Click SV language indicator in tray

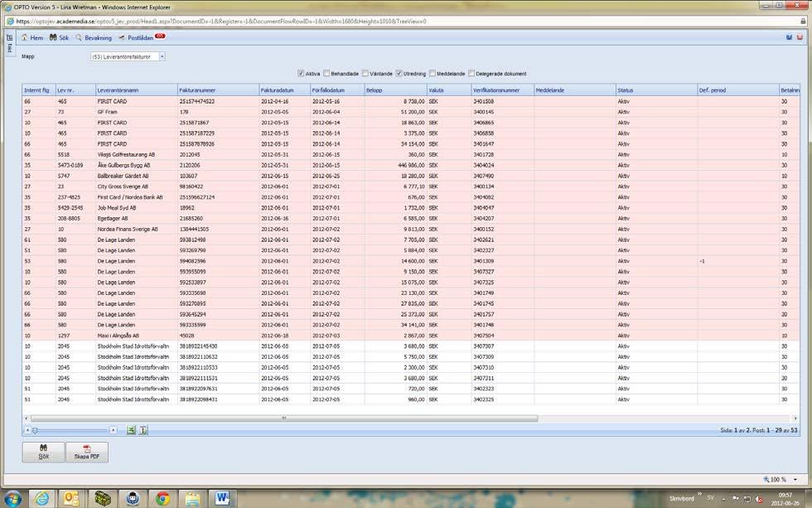(711, 498)
